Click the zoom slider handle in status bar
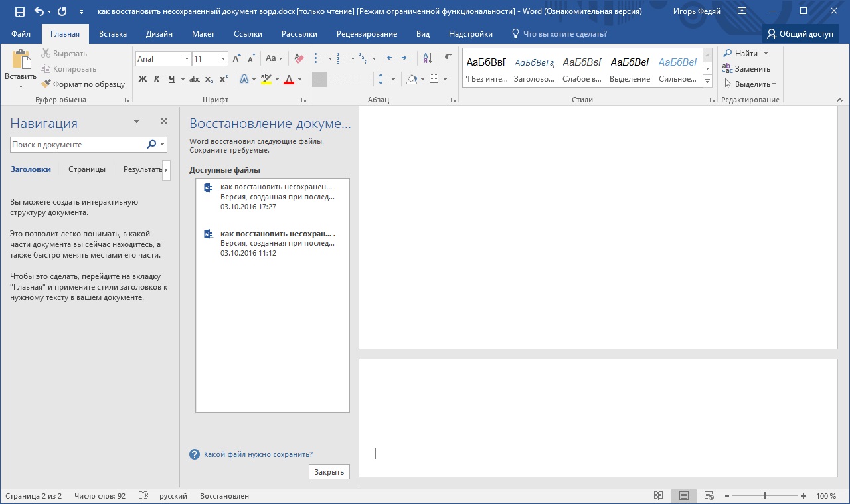 pyautogui.click(x=765, y=496)
